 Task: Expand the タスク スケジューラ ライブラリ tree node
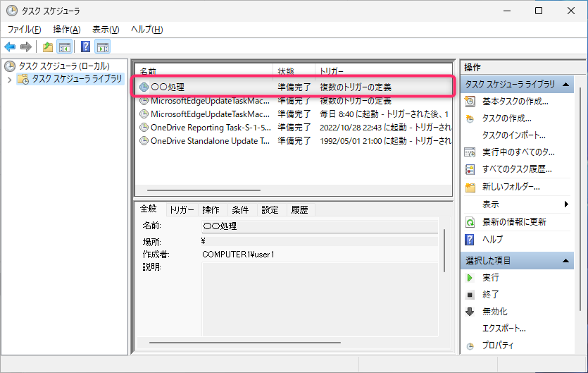[x=10, y=80]
